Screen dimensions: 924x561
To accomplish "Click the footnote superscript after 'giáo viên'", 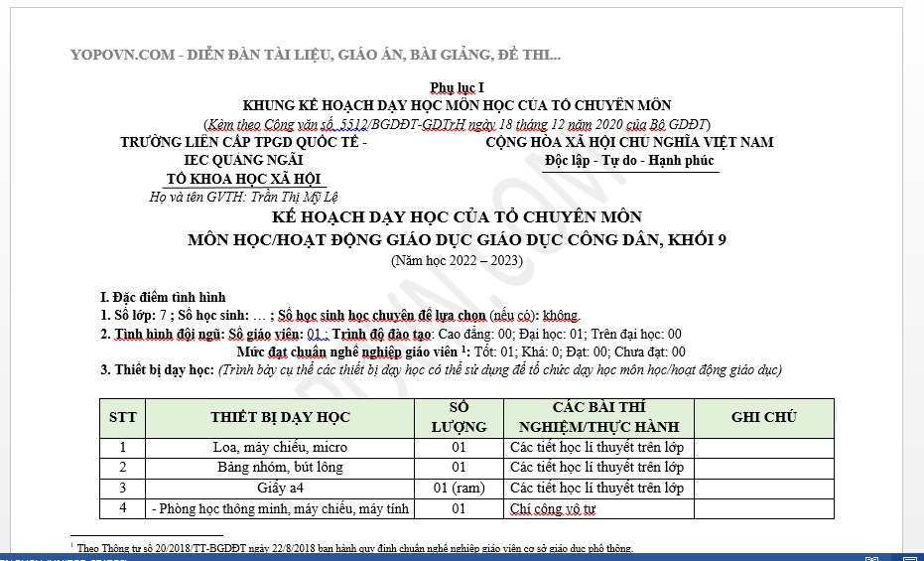I will point(464,349).
